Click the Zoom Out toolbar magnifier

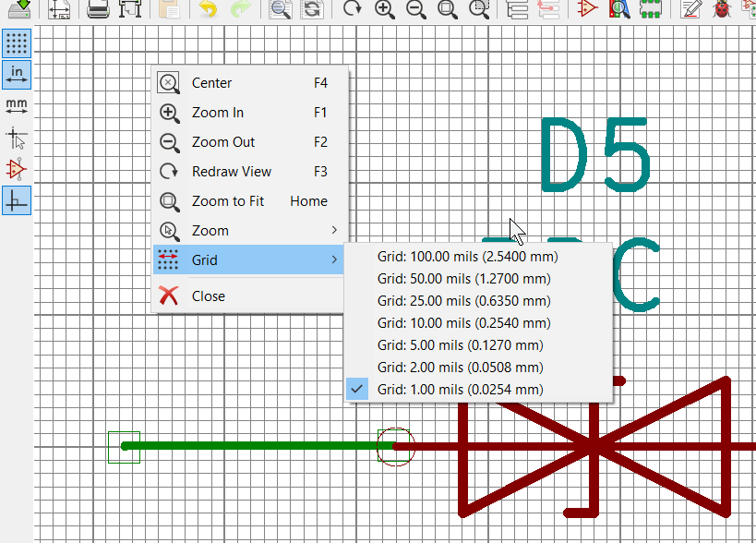tap(415, 9)
